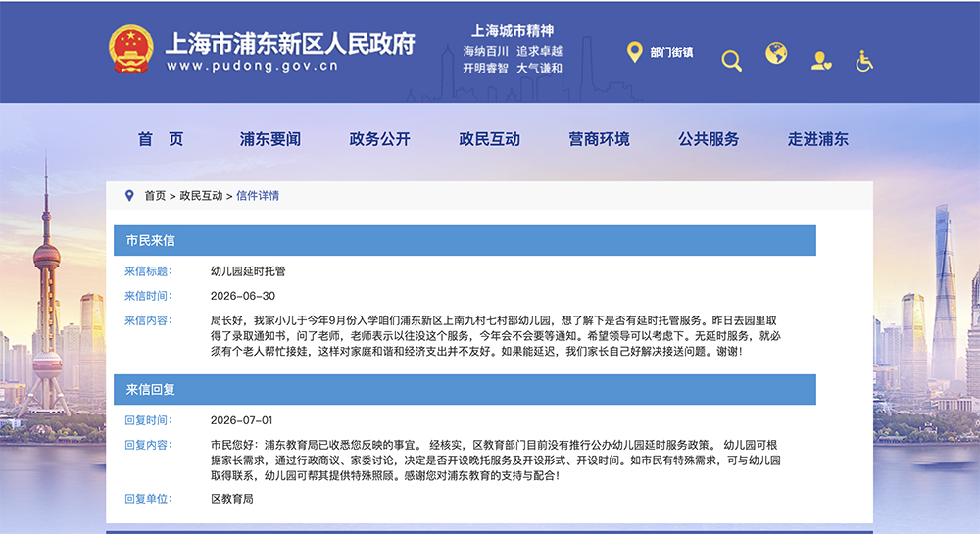This screenshot has height=534, width=980.
Task: Click the 上海市浦东新区人民政府 site title
Action: tap(291, 43)
